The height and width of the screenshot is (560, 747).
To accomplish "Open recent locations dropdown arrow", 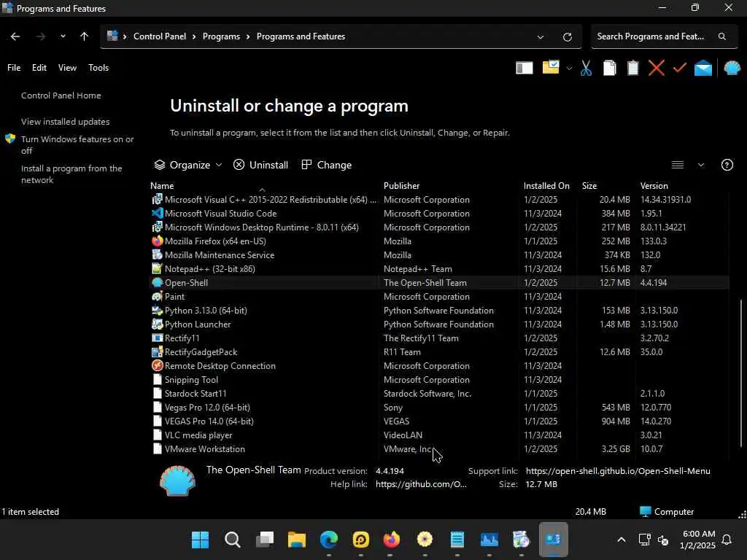I will [63, 36].
